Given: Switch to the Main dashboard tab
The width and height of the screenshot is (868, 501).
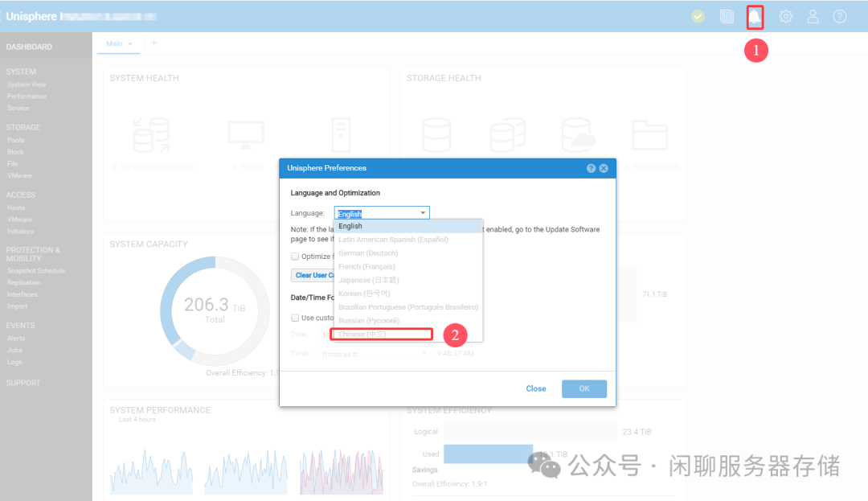Looking at the screenshot, I should 115,43.
